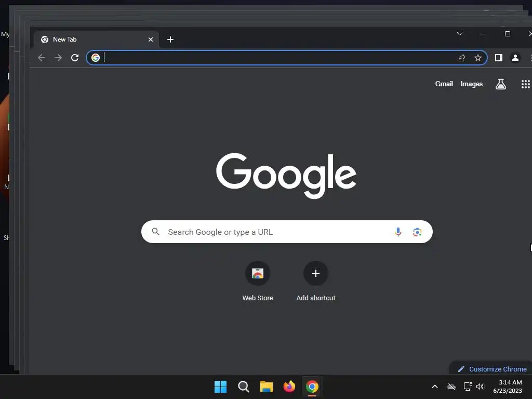The height and width of the screenshot is (399, 532).
Task: Bookmark this tab with the star icon
Action: coord(478,58)
